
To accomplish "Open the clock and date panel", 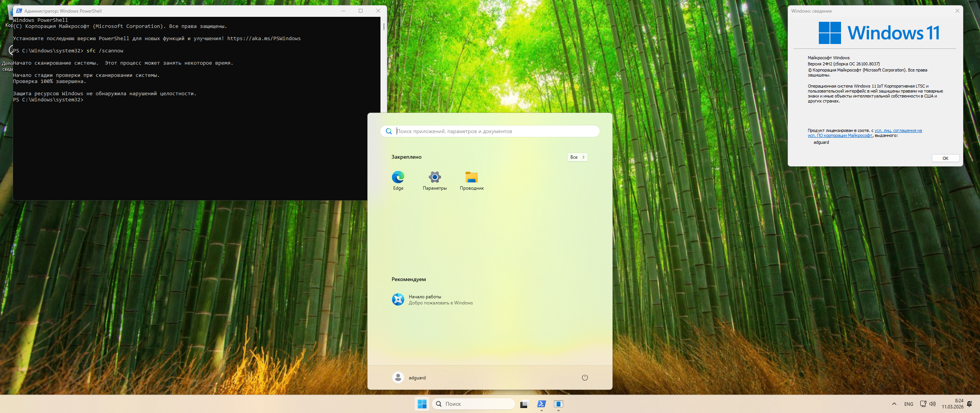I will (x=952, y=404).
